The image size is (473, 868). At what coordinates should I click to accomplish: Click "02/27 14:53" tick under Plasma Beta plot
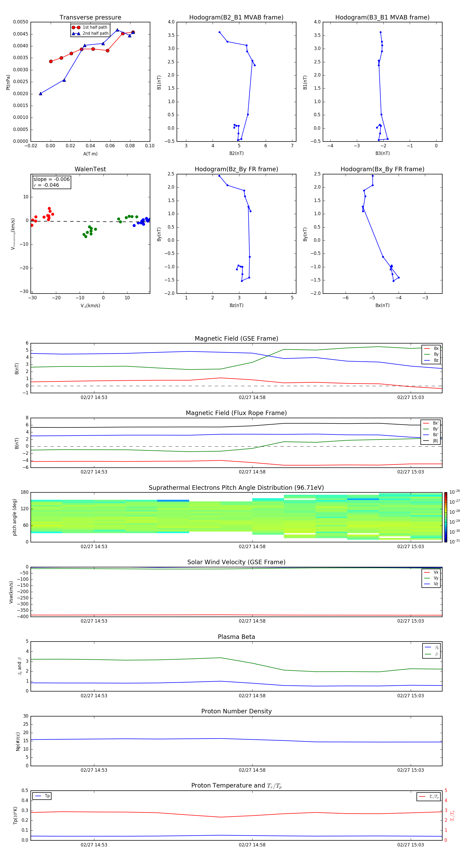click(94, 696)
